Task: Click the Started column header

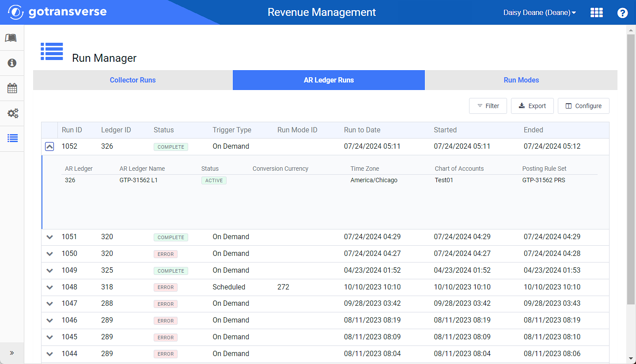Action: [x=445, y=130]
